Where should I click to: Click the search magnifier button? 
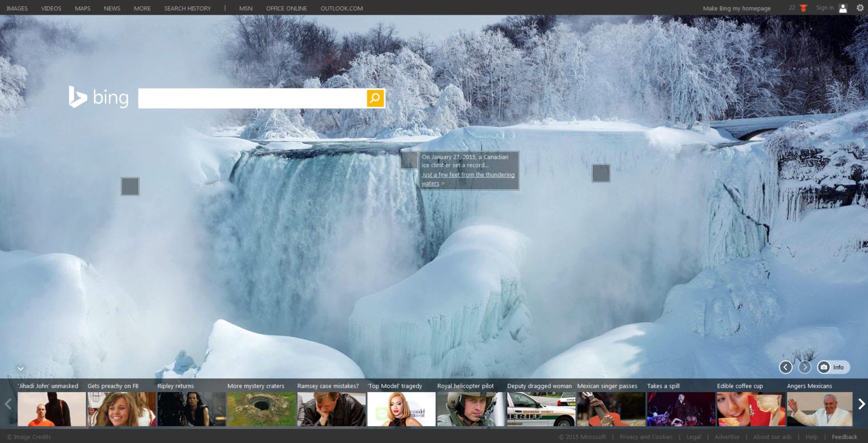(x=374, y=98)
